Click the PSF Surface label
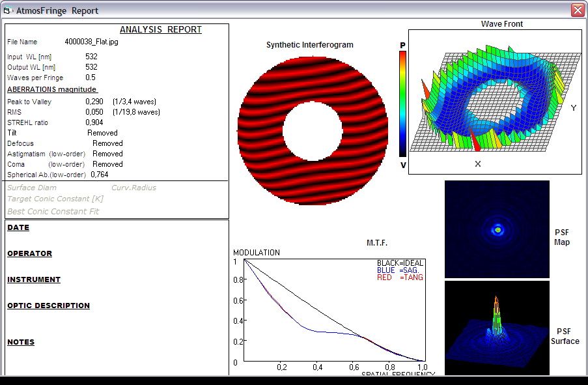Image resolution: width=588 pixels, height=385 pixels. pyautogui.click(x=565, y=337)
